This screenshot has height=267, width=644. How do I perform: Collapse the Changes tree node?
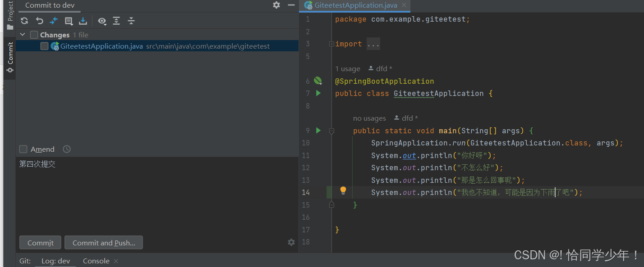pos(23,35)
